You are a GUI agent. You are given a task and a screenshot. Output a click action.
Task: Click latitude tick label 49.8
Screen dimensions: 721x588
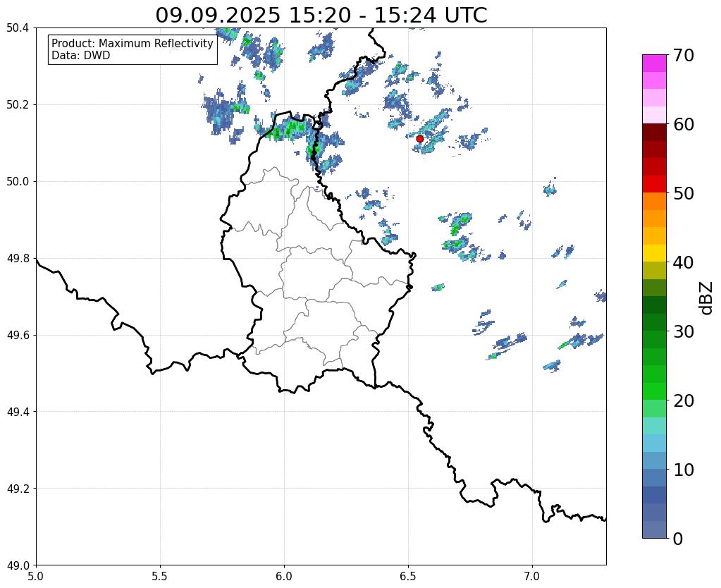(x=18, y=258)
